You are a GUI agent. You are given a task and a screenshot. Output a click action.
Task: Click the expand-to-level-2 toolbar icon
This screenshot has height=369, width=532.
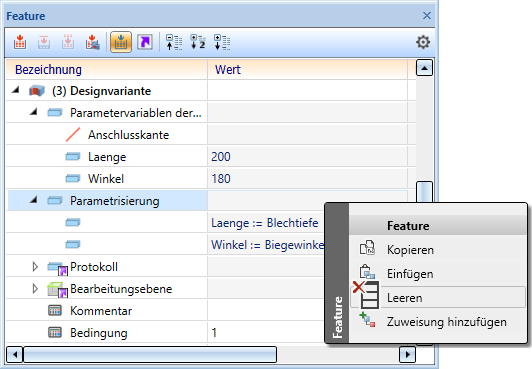198,42
